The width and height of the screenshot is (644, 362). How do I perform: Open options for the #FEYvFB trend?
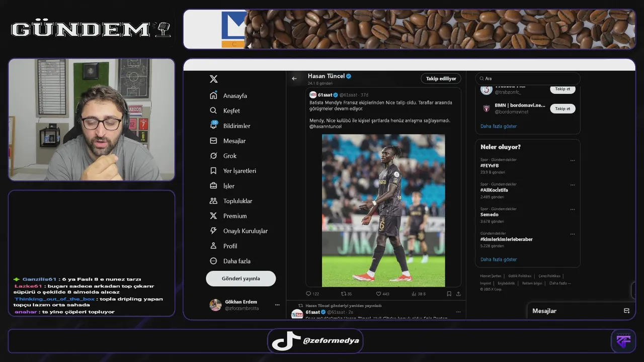pyautogui.click(x=573, y=161)
